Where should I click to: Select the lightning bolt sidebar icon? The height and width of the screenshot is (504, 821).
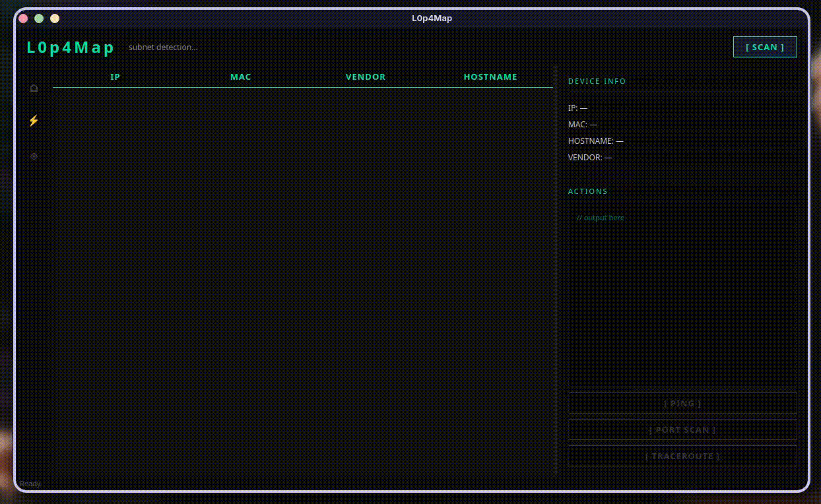pyautogui.click(x=34, y=121)
